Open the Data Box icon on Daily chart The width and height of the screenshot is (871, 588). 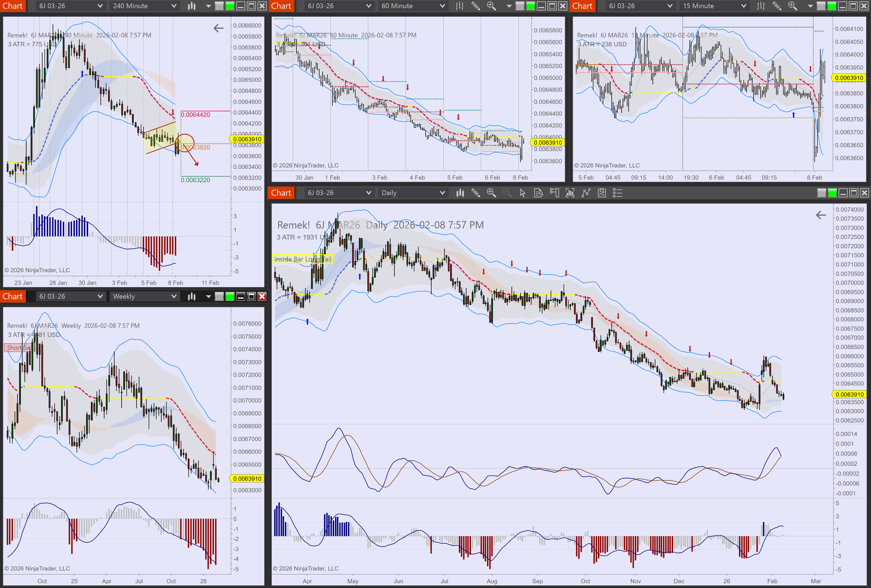click(538, 193)
